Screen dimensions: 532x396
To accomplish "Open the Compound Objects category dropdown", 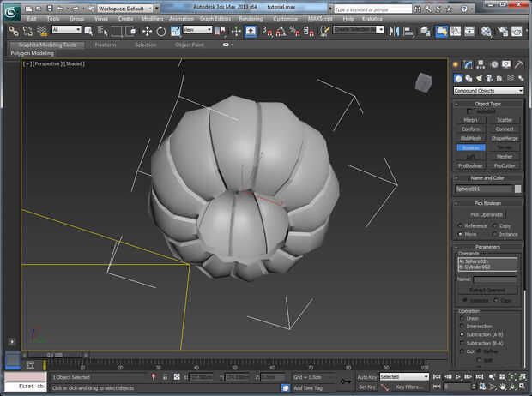I will pos(488,91).
